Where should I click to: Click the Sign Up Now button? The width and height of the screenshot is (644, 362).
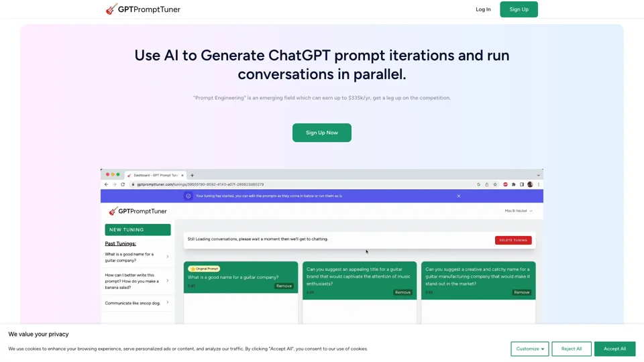321,133
